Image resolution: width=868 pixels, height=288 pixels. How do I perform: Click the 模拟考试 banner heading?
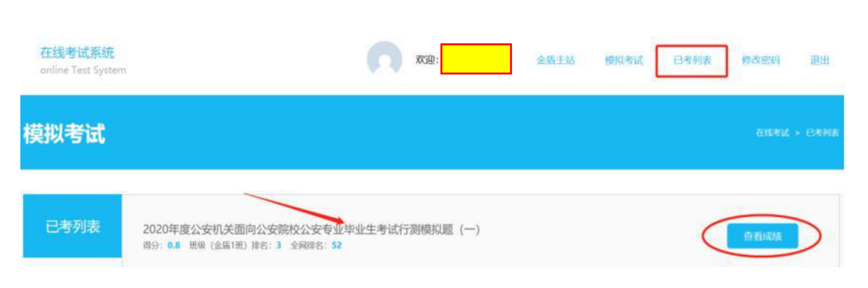64,134
